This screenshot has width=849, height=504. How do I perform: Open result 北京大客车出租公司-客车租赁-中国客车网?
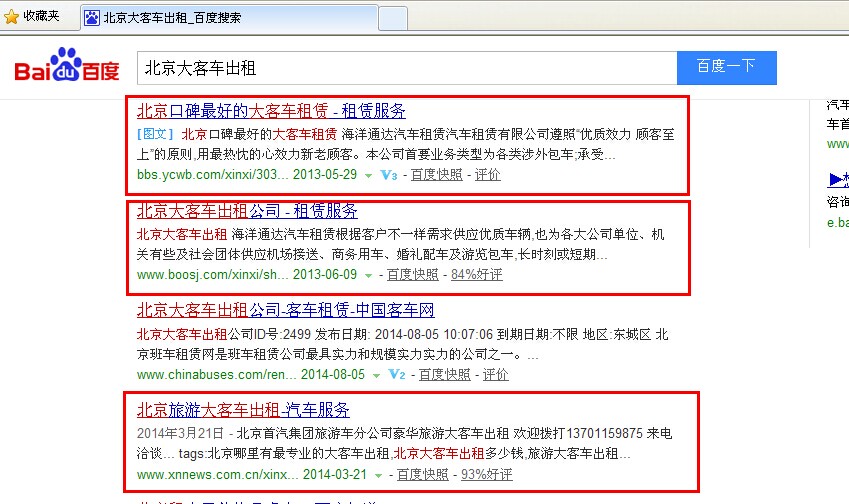pos(285,310)
